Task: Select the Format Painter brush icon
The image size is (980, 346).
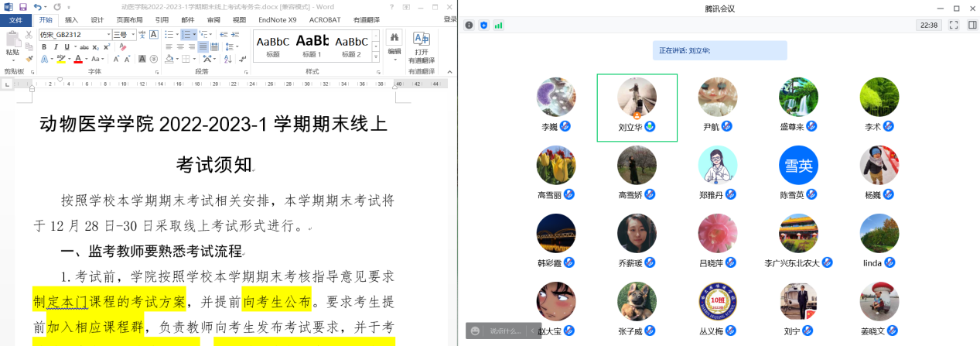Action: tap(29, 59)
